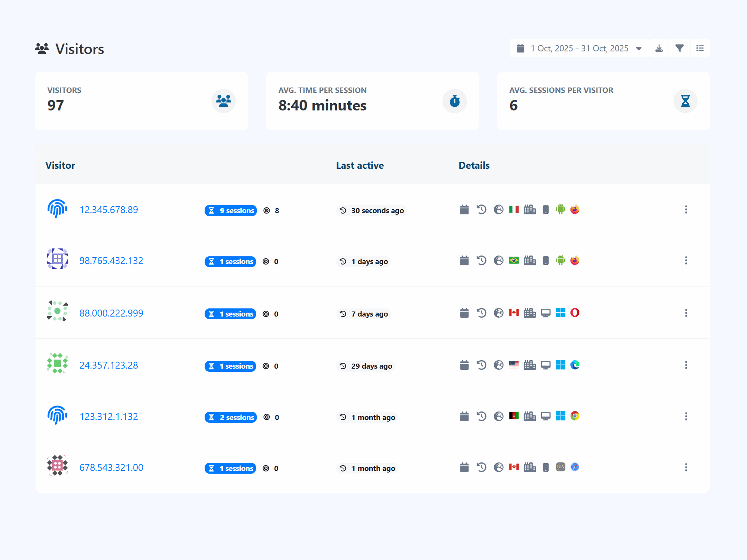Screen dimensions: 747x560
Task: Open the three-dot menu for 12.345.678.89
Action: click(686, 210)
